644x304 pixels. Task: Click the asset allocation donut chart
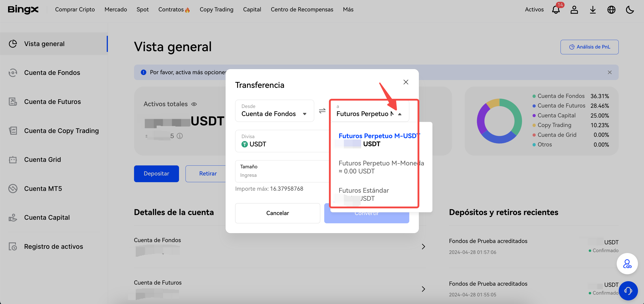coord(499,121)
